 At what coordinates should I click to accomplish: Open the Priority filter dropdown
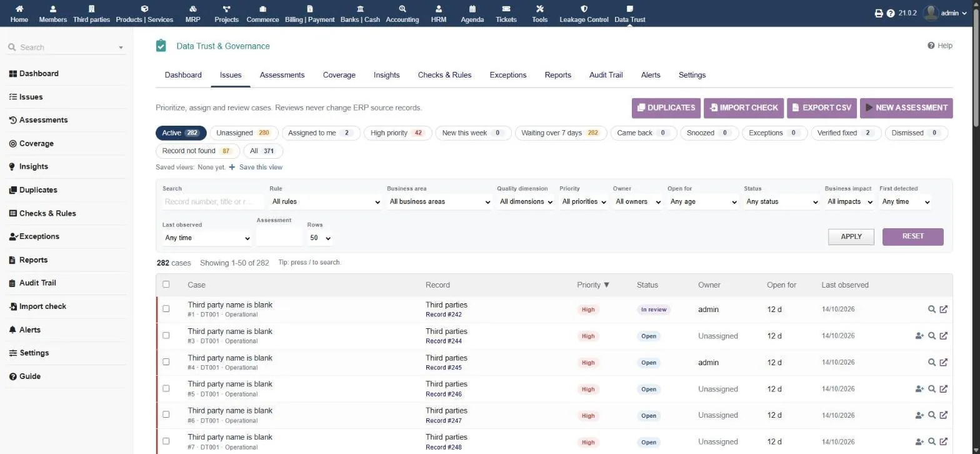584,202
